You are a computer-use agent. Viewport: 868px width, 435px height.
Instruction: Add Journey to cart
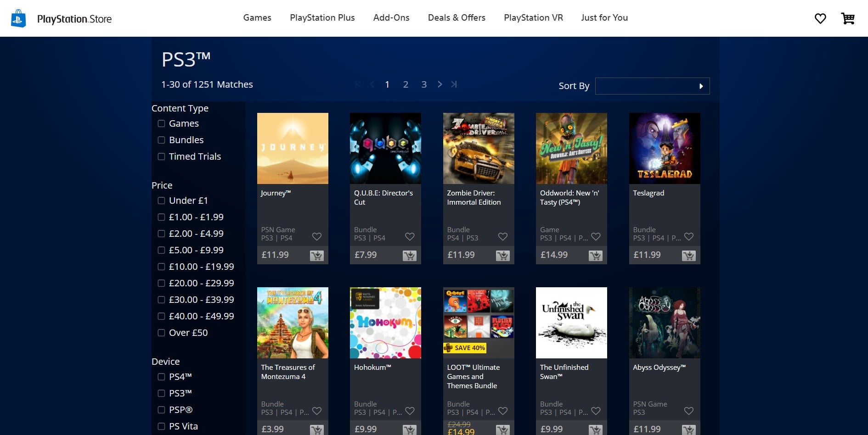[x=317, y=256]
